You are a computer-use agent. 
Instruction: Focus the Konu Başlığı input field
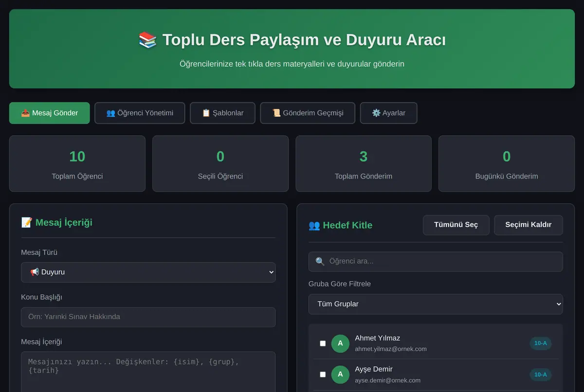point(148,317)
